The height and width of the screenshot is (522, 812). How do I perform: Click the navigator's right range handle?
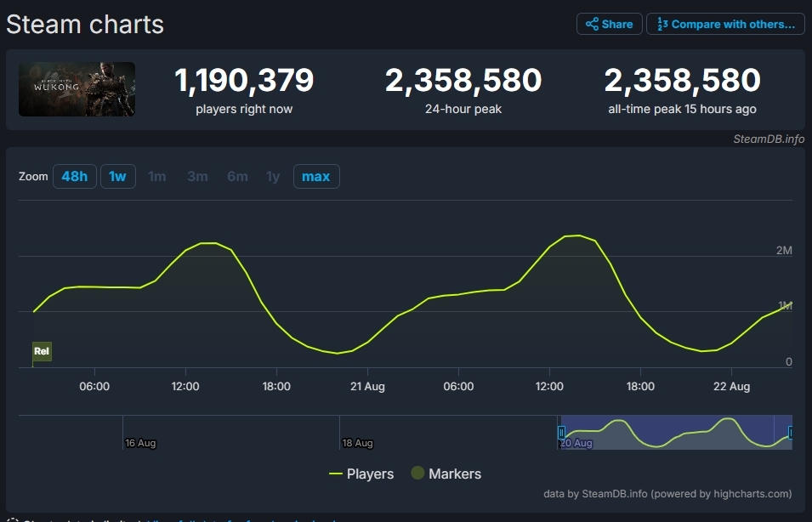[791, 433]
